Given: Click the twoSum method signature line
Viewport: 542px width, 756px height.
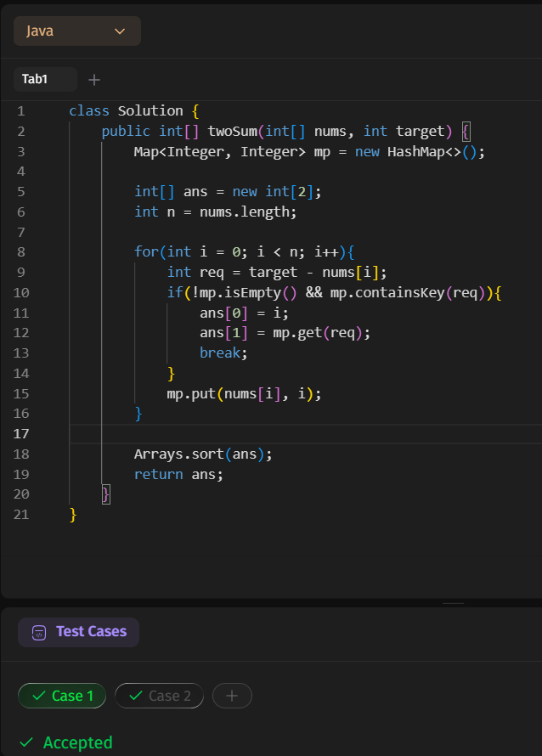Looking at the screenshot, I should pyautogui.click(x=286, y=131).
